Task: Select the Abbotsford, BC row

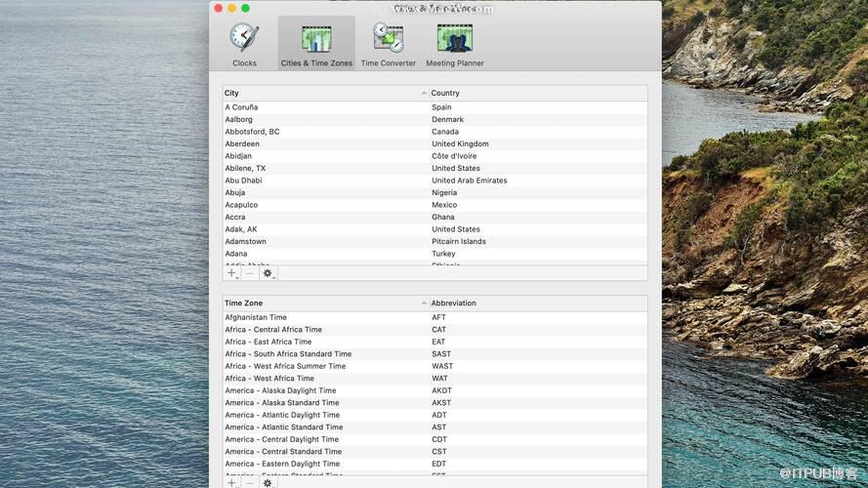Action: click(435, 132)
